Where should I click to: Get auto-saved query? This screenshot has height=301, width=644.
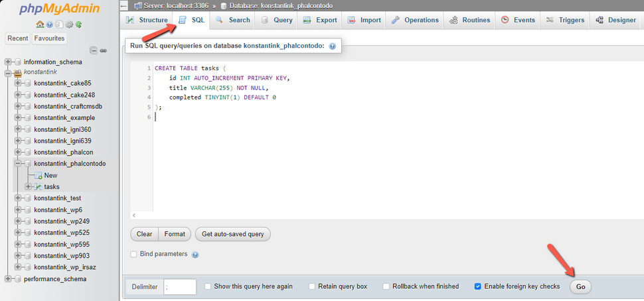[x=232, y=234]
